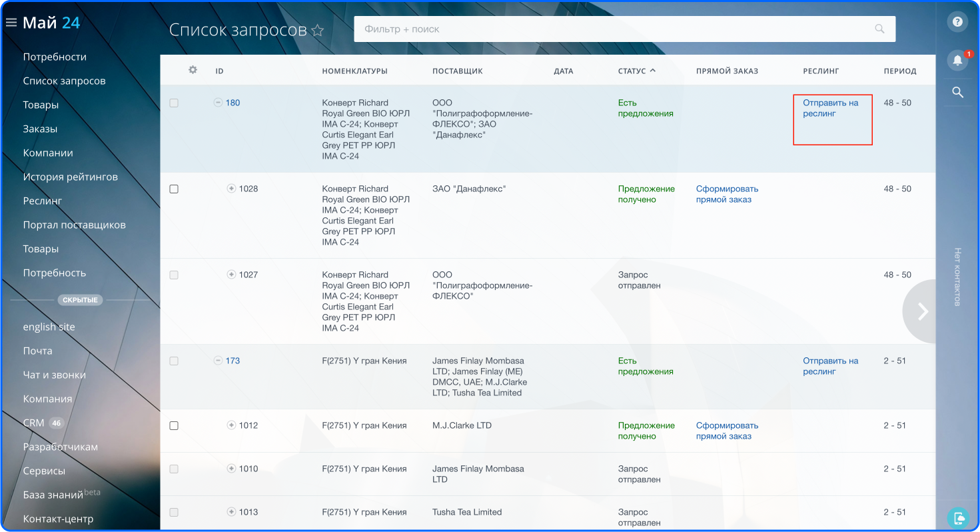Open Портал поставщиков menu item
The width and height of the screenshot is (980, 532).
74,225
